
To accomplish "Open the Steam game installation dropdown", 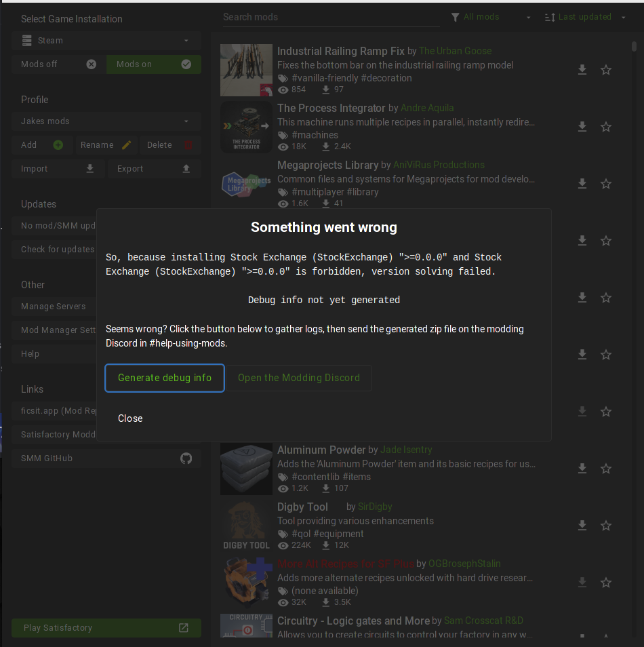I will click(106, 41).
